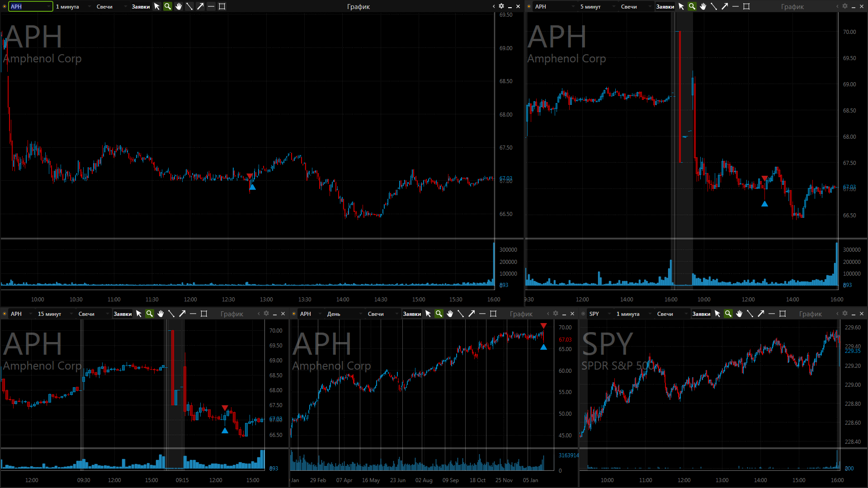Toggle the link indicator dot of the 1-minute APH chart

[5, 6]
